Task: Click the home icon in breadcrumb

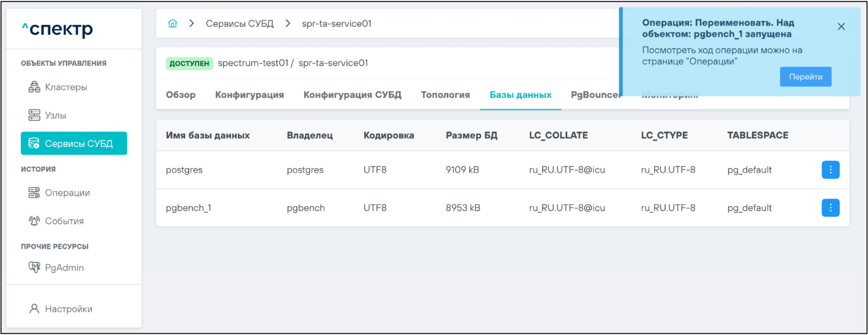Action: point(172,23)
